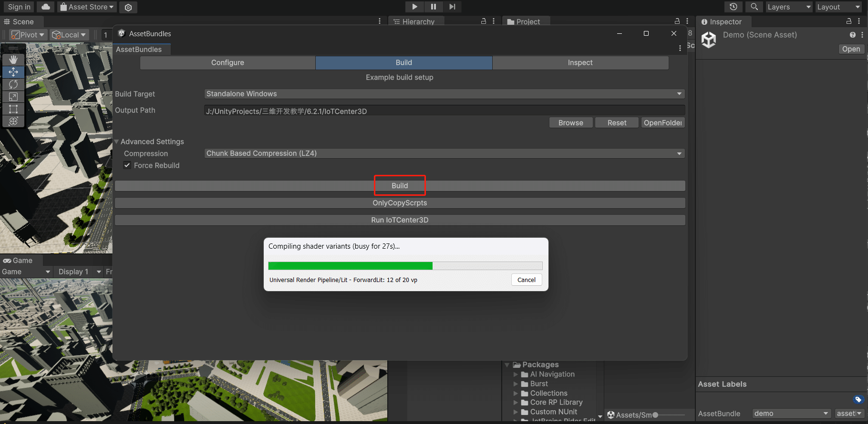Image resolution: width=868 pixels, height=424 pixels.
Task: Open the Build Target dropdown
Action: click(x=444, y=94)
